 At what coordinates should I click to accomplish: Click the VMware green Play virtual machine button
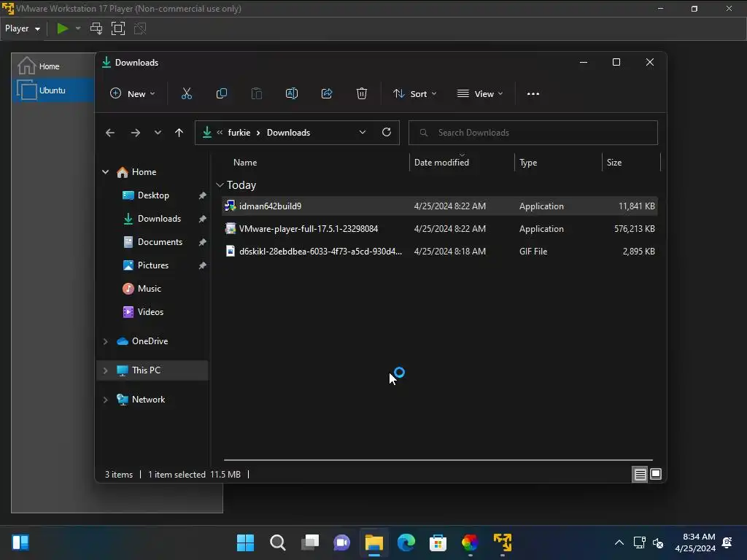click(63, 28)
